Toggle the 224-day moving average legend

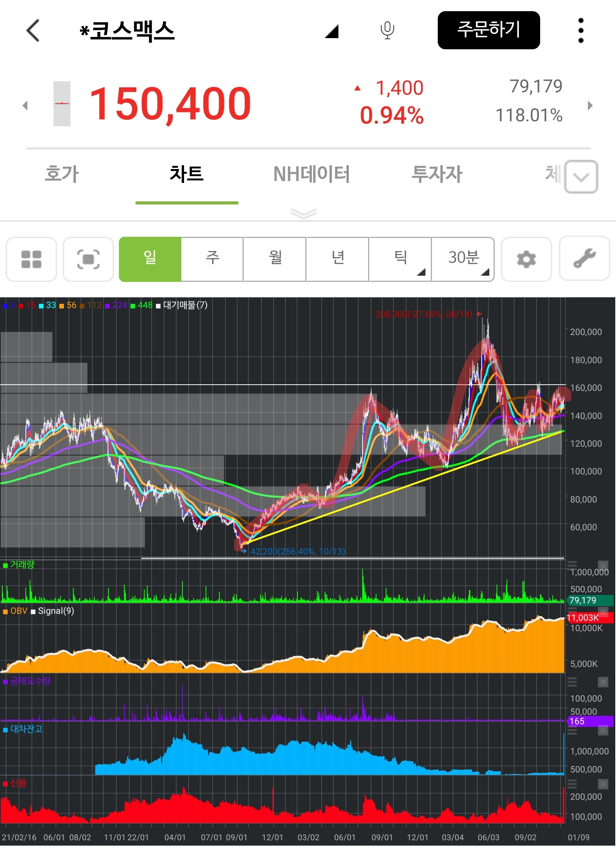[116, 305]
